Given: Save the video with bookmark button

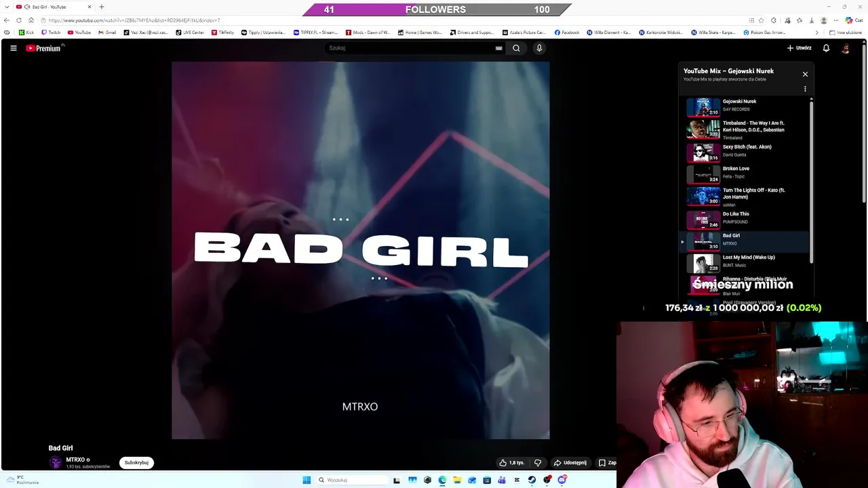Looking at the screenshot, I should [607, 463].
